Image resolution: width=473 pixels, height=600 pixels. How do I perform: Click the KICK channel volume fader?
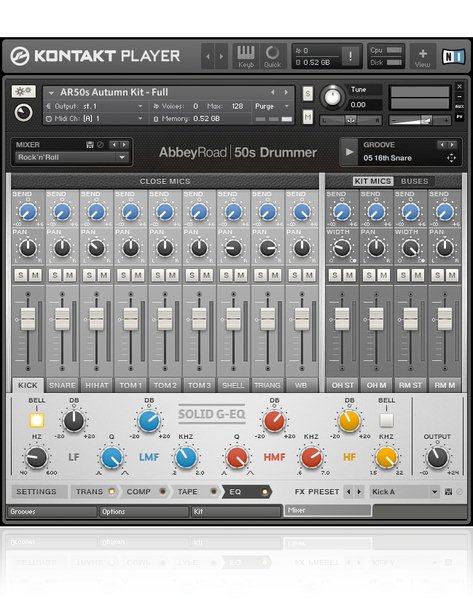(28, 318)
